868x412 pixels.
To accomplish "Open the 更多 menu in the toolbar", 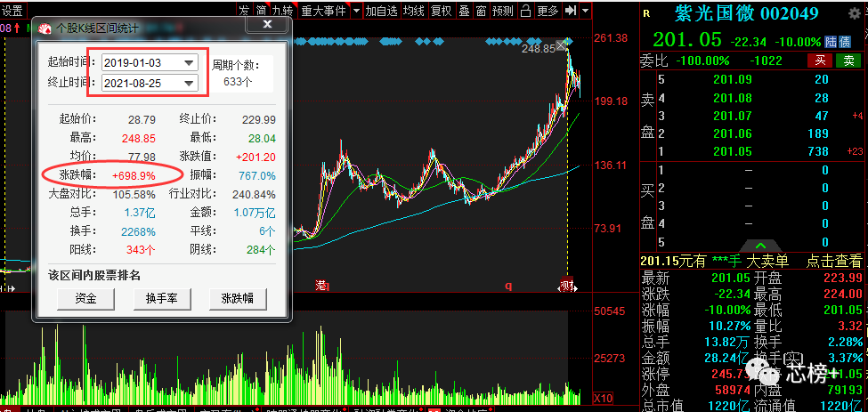I will pos(548,10).
